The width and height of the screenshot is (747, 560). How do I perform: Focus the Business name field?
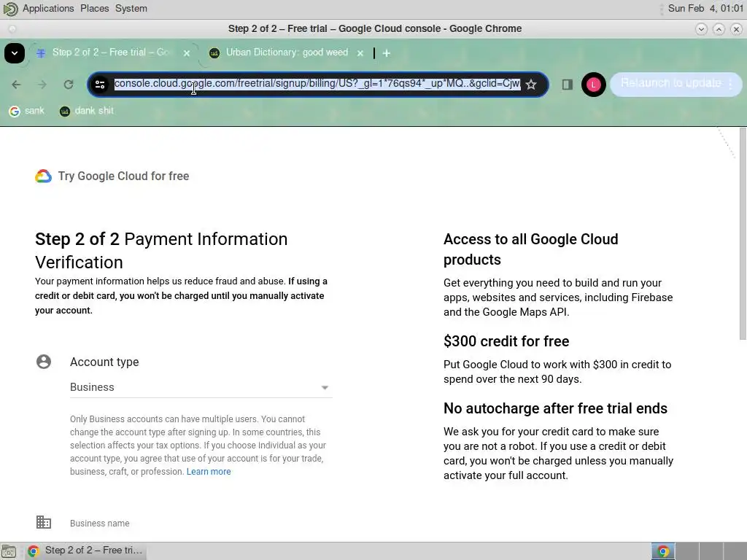[x=201, y=524]
